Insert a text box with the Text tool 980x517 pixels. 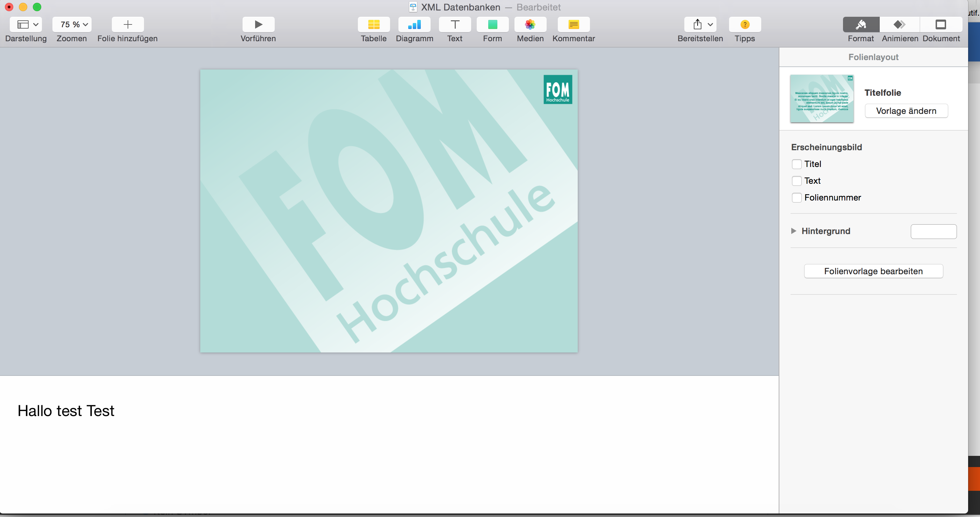tap(455, 25)
